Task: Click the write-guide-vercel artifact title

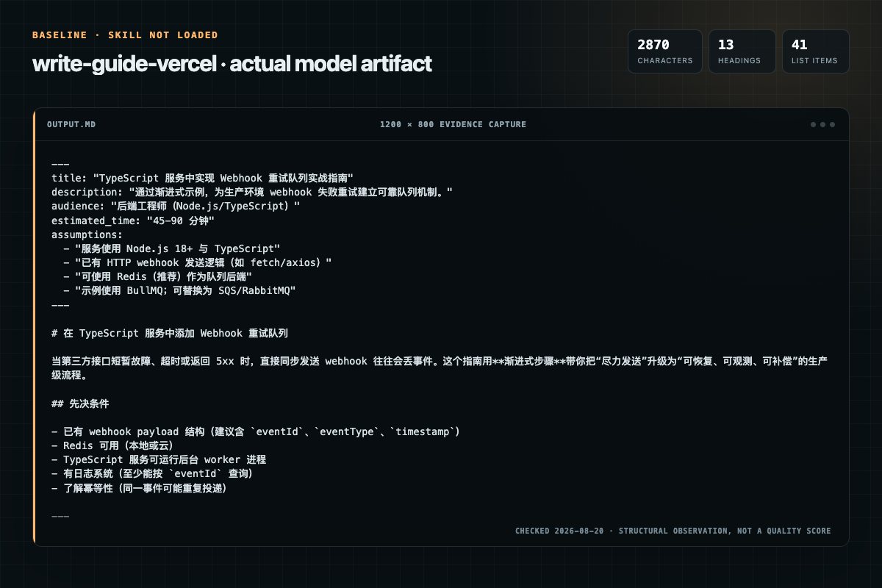Action: click(x=232, y=64)
